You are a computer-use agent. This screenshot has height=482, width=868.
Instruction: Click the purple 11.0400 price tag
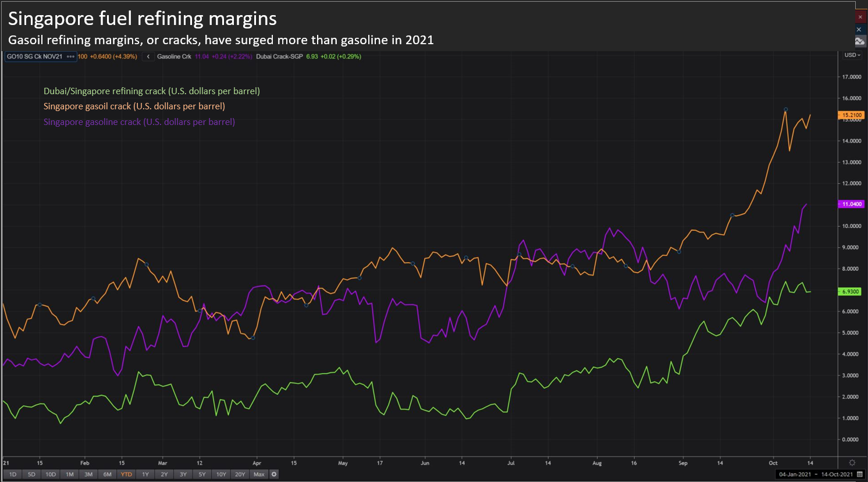pos(851,204)
